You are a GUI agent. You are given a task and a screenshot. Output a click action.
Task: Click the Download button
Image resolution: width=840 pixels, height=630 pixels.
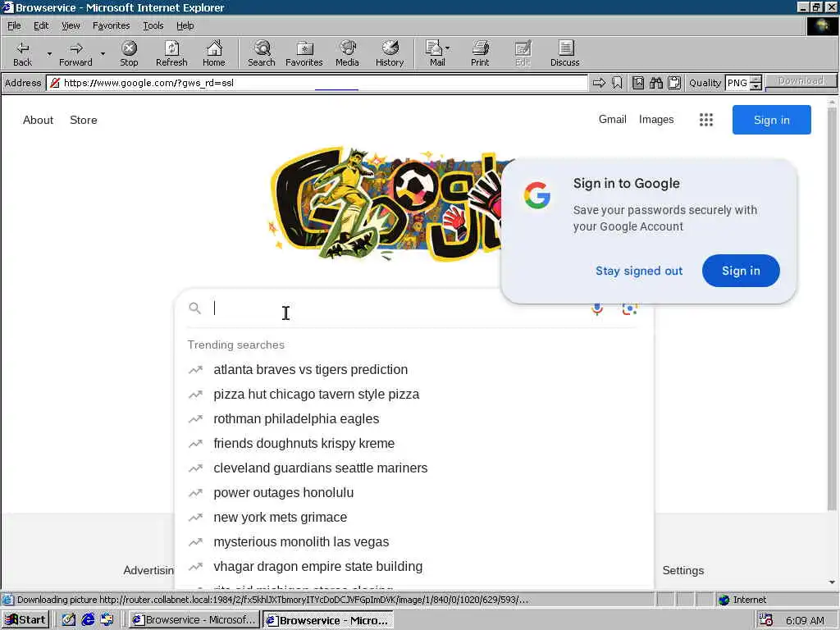(x=801, y=81)
